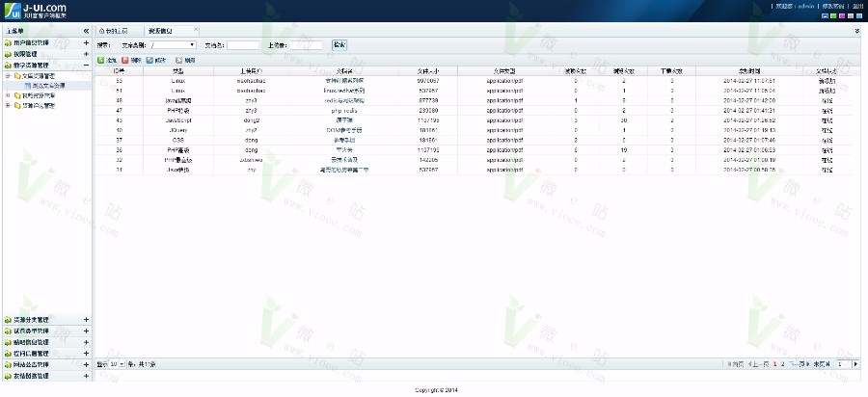This screenshot has height=397, width=868.
Task: Choose the purple theme swatch
Action: click(842, 16)
